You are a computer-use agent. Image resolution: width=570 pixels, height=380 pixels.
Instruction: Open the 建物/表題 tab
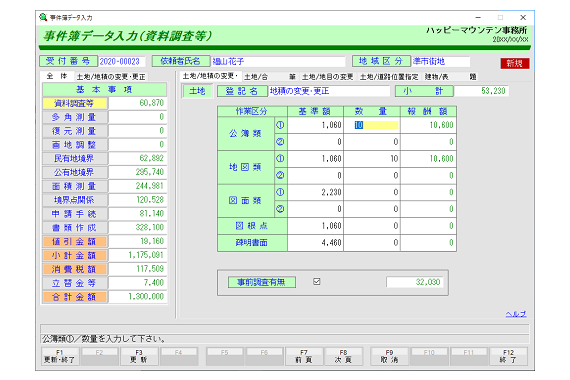tap(450, 77)
